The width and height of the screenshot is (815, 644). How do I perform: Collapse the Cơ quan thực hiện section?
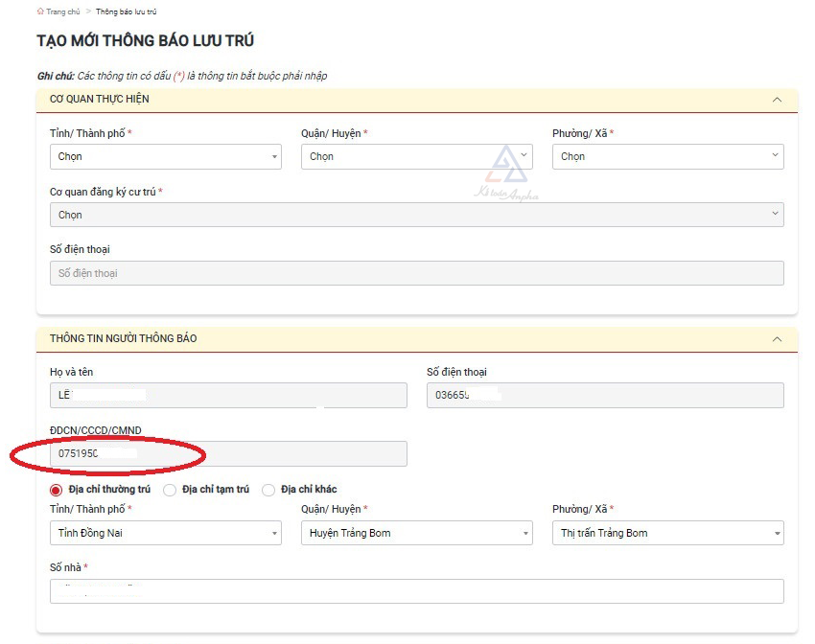coord(777,100)
